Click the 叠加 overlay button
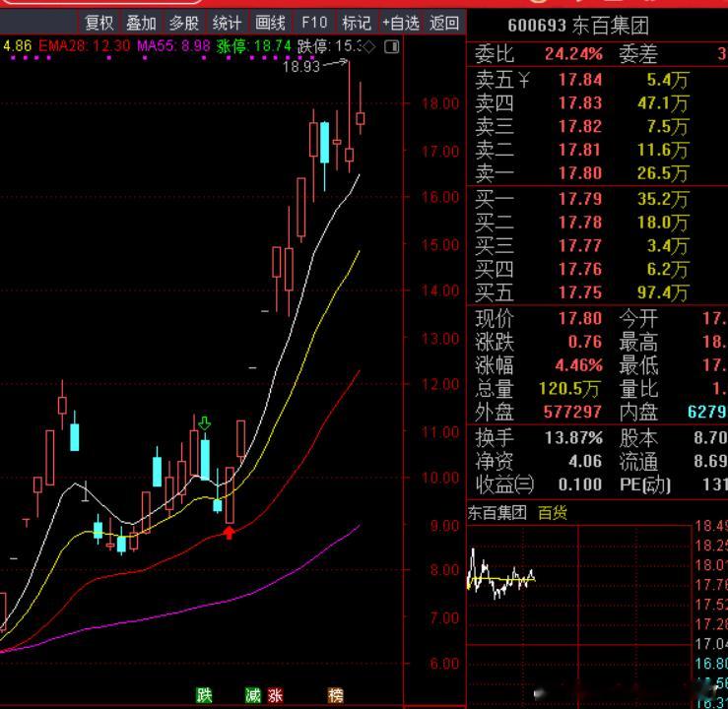Viewport: 728px width, 709px height. [141, 23]
